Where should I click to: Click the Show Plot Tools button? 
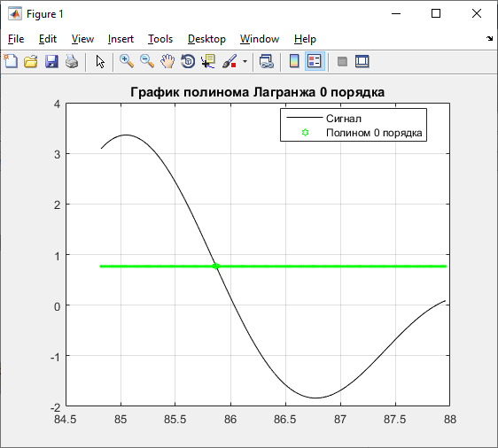(x=362, y=61)
